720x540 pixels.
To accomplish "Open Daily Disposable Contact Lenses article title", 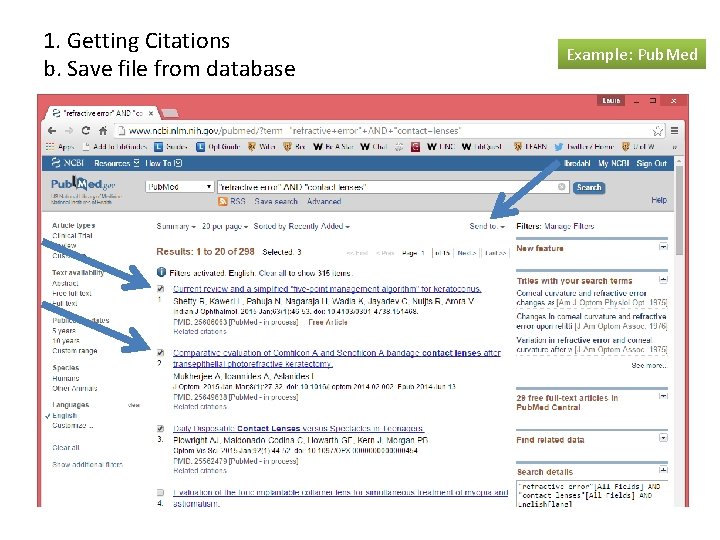I will 298,428.
